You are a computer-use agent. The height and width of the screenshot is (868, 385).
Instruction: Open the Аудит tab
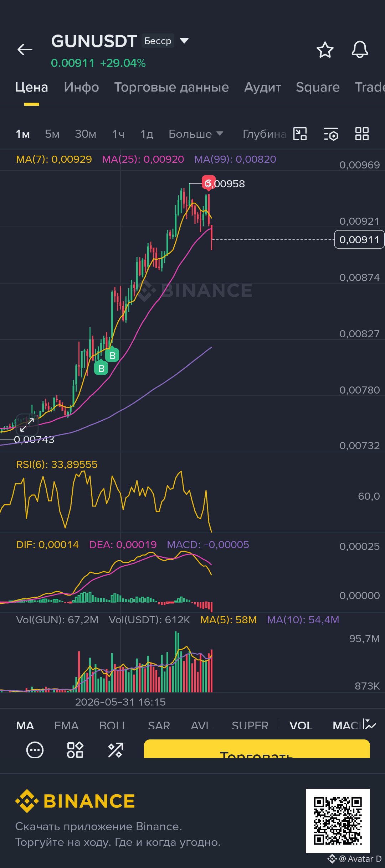click(263, 87)
